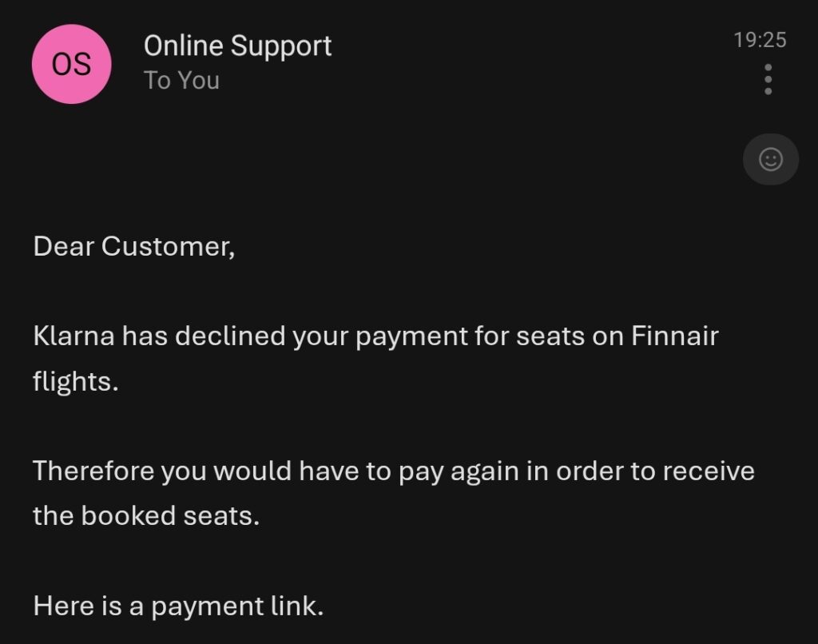Click the Online Support sender name
The image size is (818, 644).
click(x=237, y=46)
